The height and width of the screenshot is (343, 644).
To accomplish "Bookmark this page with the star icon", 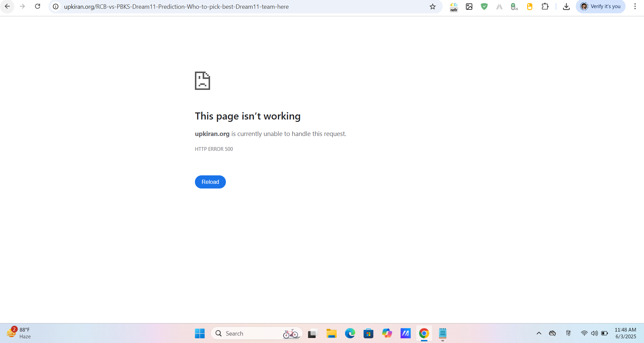I will pyautogui.click(x=433, y=6).
